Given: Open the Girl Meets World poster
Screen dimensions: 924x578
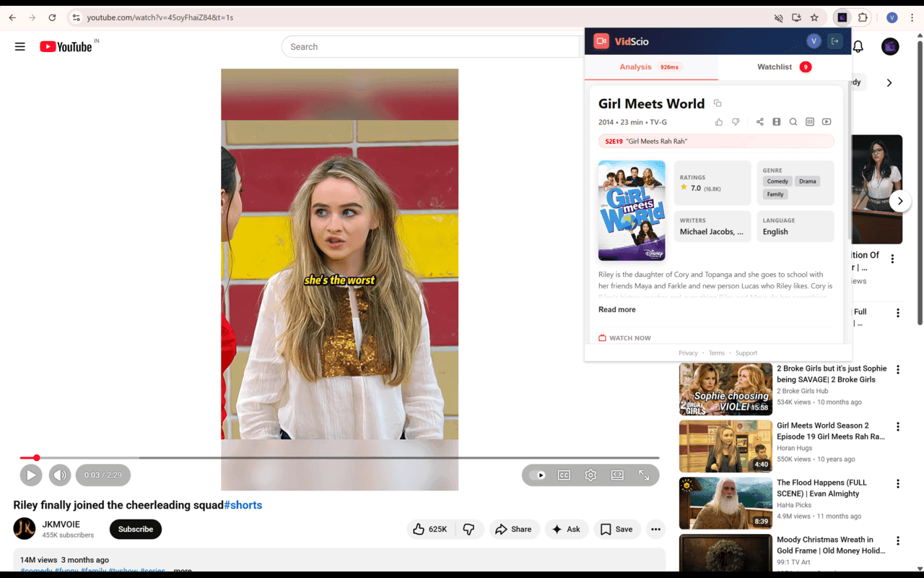Looking at the screenshot, I should 632,210.
